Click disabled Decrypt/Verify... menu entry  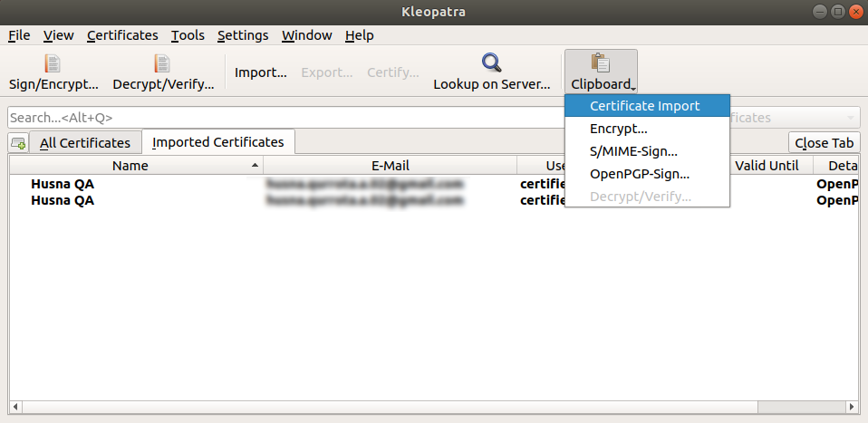click(647, 197)
